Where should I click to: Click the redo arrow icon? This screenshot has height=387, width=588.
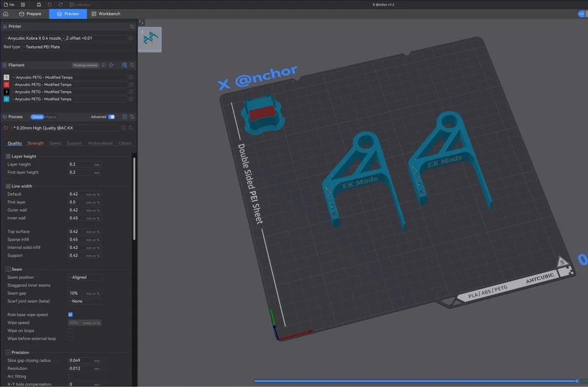coord(60,4)
